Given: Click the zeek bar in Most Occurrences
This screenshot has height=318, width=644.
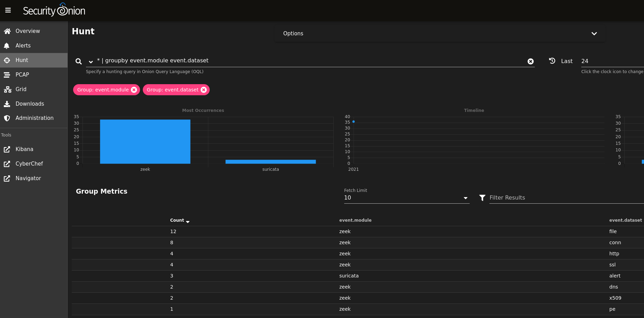Looking at the screenshot, I should [145, 141].
